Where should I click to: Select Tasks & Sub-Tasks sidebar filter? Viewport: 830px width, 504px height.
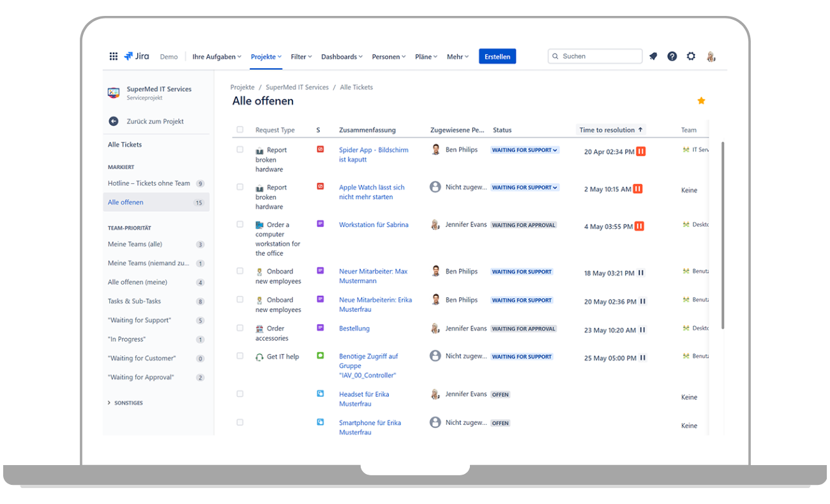point(156,301)
